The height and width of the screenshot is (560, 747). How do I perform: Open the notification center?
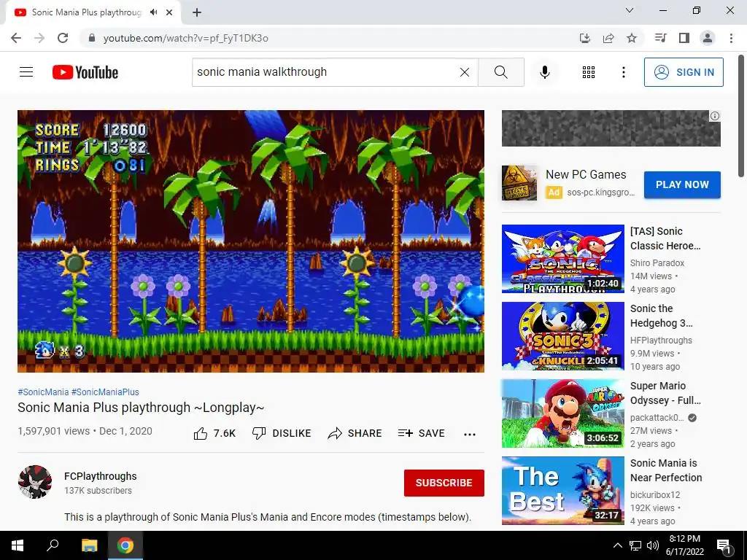click(x=724, y=545)
